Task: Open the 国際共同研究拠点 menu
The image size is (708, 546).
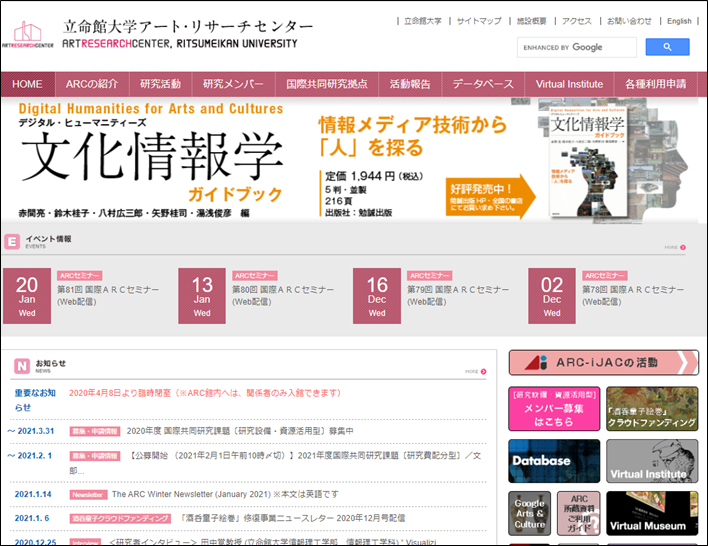Action: (x=327, y=84)
